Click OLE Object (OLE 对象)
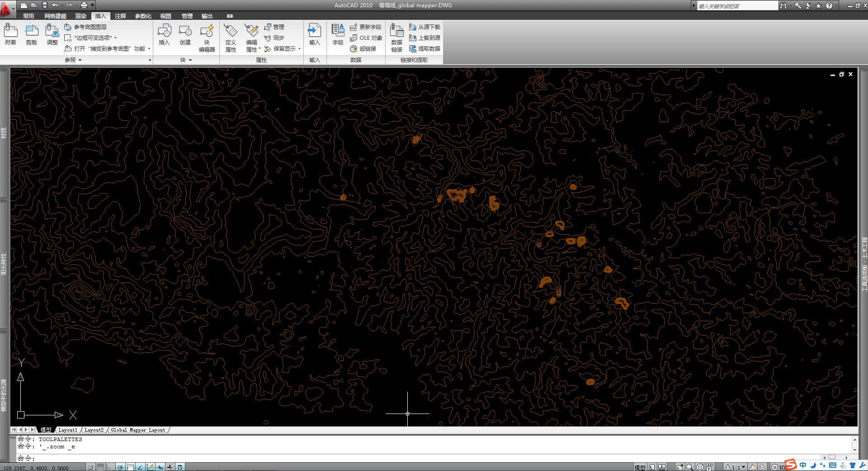This screenshot has width=868, height=471. (366, 38)
